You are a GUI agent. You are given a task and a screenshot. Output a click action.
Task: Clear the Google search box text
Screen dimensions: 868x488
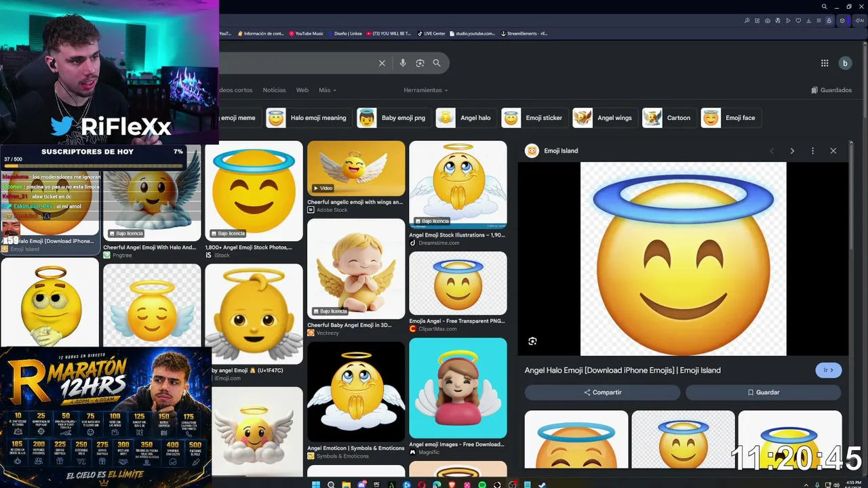click(382, 63)
